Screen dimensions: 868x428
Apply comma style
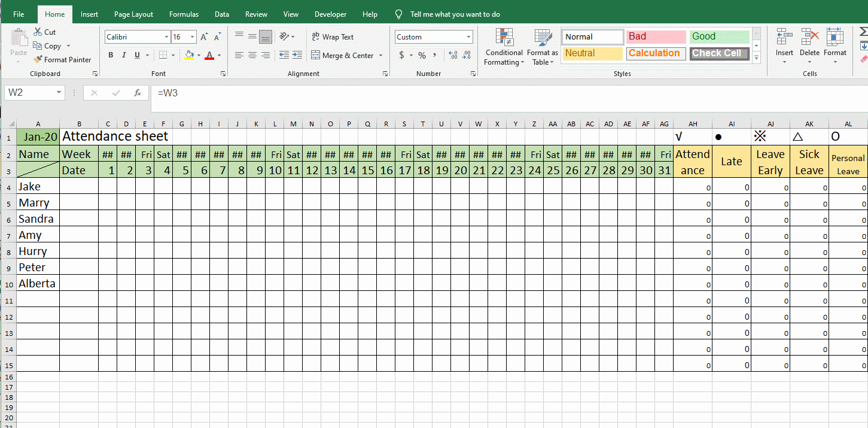coord(435,55)
